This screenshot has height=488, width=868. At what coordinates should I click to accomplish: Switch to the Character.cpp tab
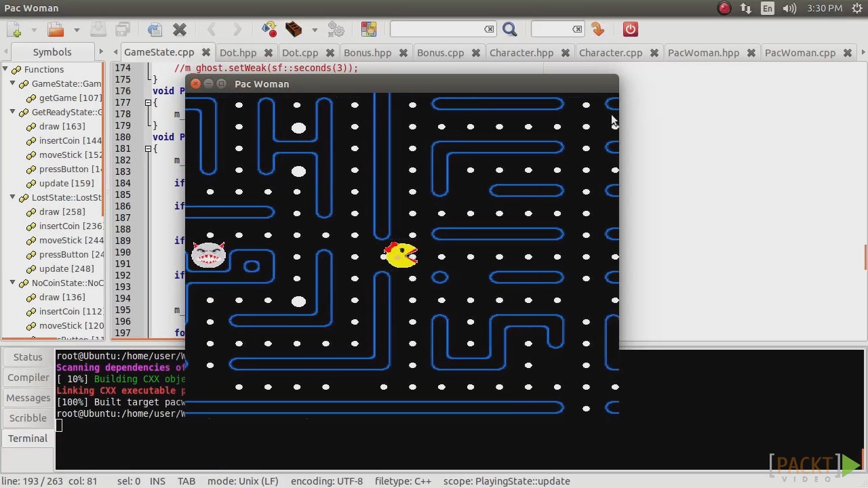coord(610,52)
